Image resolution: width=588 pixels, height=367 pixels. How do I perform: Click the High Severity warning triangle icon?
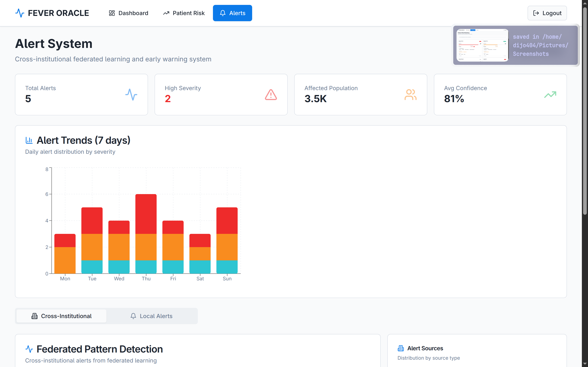271,95
